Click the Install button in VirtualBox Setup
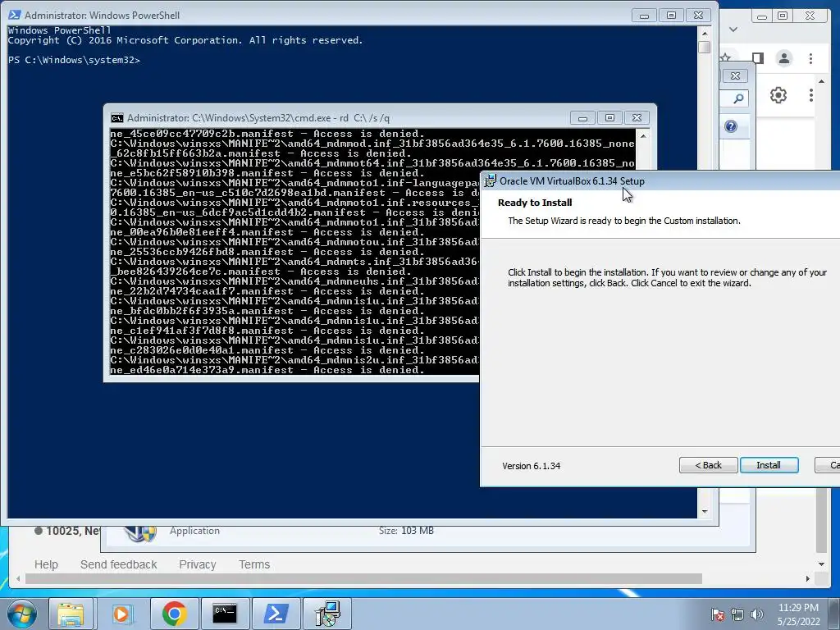 point(769,465)
